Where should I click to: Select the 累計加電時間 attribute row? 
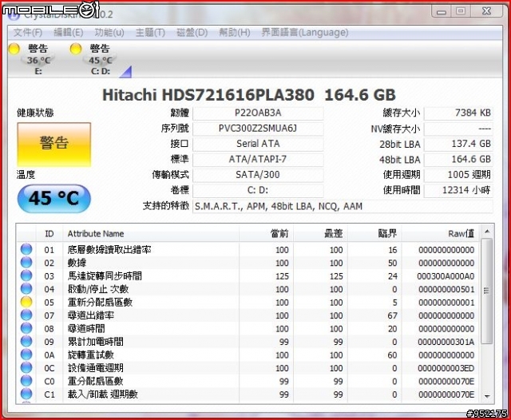click(x=248, y=342)
